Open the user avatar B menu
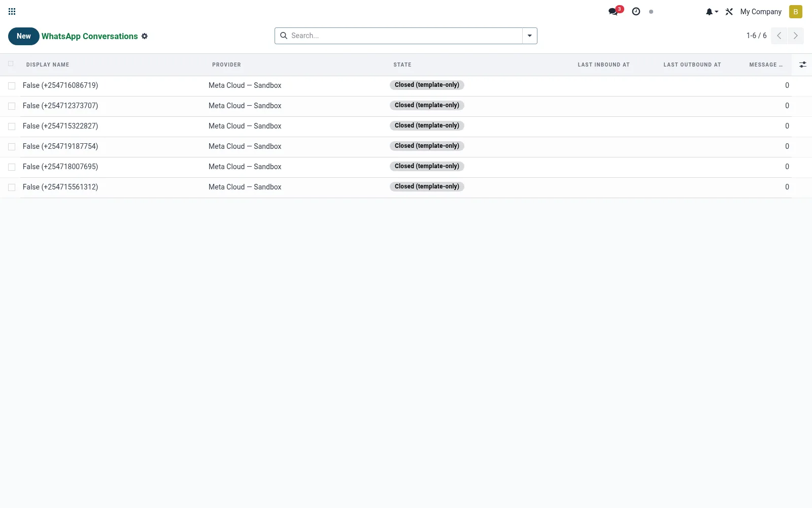This screenshot has height=508, width=812. point(795,12)
